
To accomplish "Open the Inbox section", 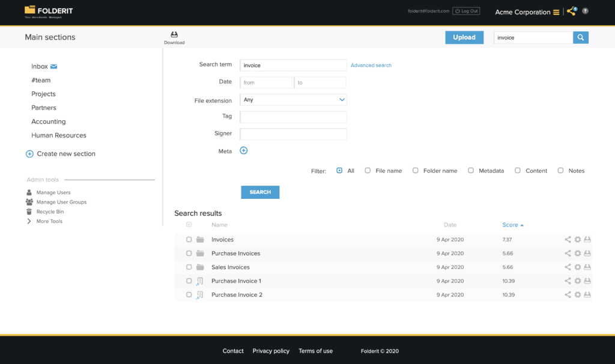I will pyautogui.click(x=40, y=67).
